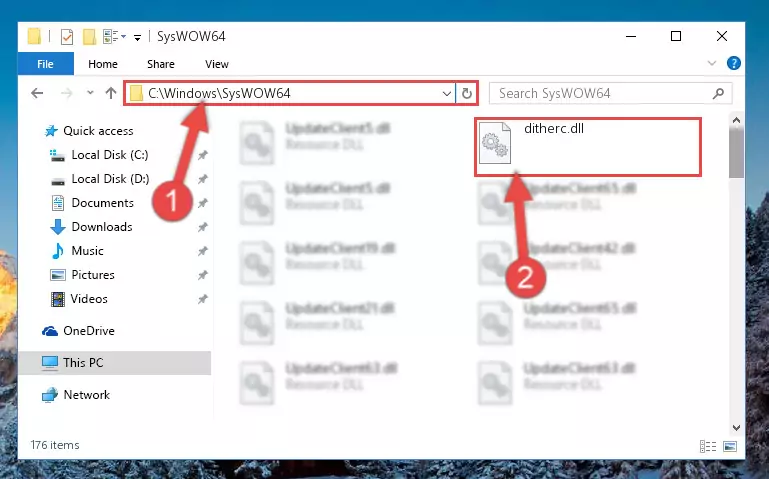
Task: Click the blue Help question mark icon
Action: [734, 63]
